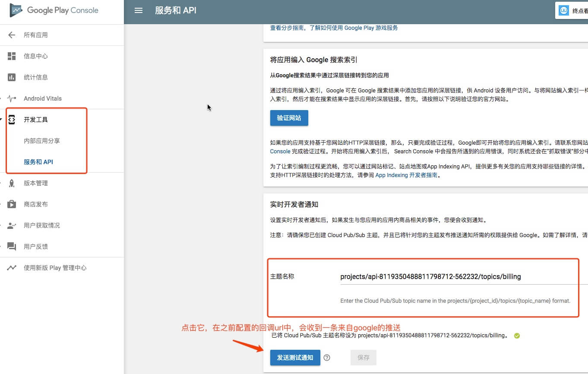
Task: Click the 使用新版 Play 管理中心 trend icon
Action: (x=12, y=268)
